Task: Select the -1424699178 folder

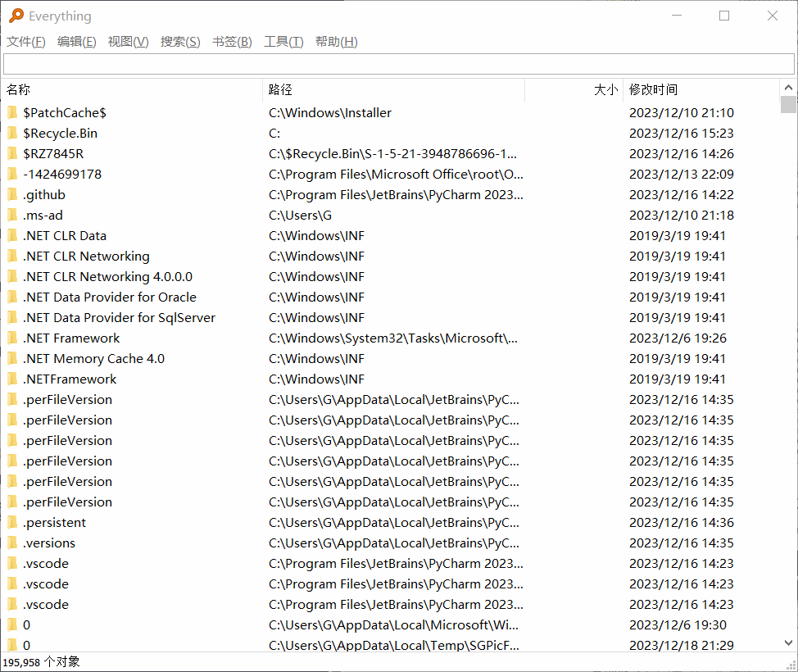Action: [x=62, y=174]
